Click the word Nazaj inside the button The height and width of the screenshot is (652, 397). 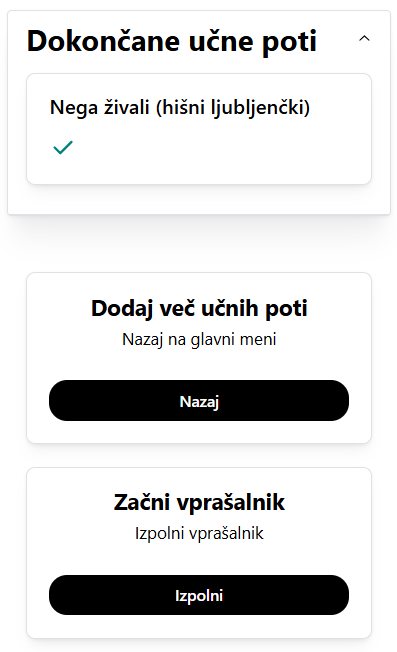pyautogui.click(x=199, y=402)
